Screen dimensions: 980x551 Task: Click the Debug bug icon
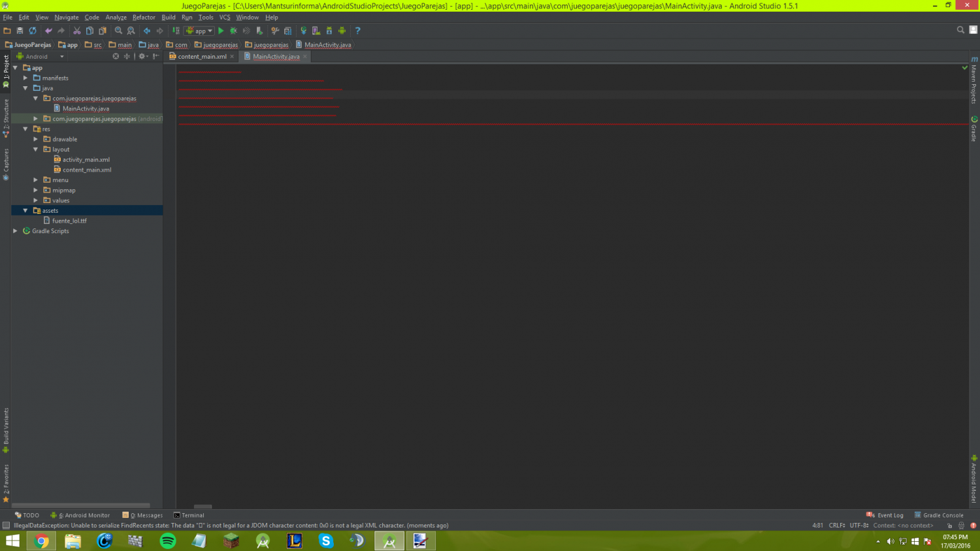pyautogui.click(x=233, y=31)
